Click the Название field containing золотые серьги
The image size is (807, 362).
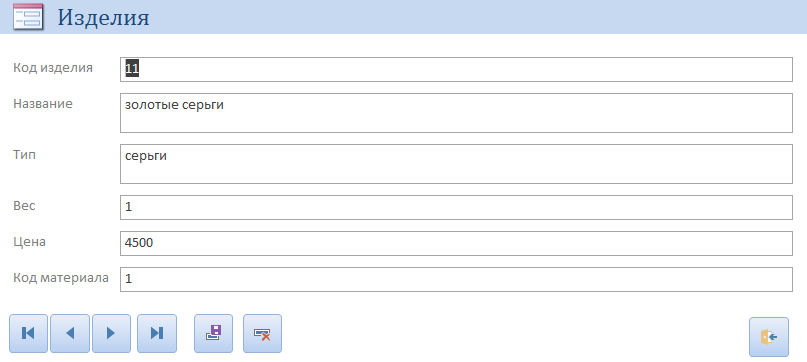pos(456,113)
